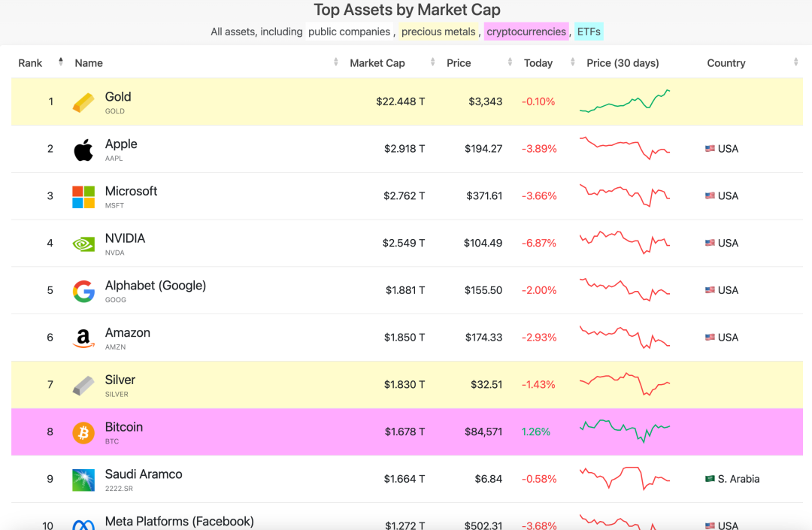The height and width of the screenshot is (530, 812).
Task: Click the USA flag in Microsoft row
Action: [x=710, y=195]
